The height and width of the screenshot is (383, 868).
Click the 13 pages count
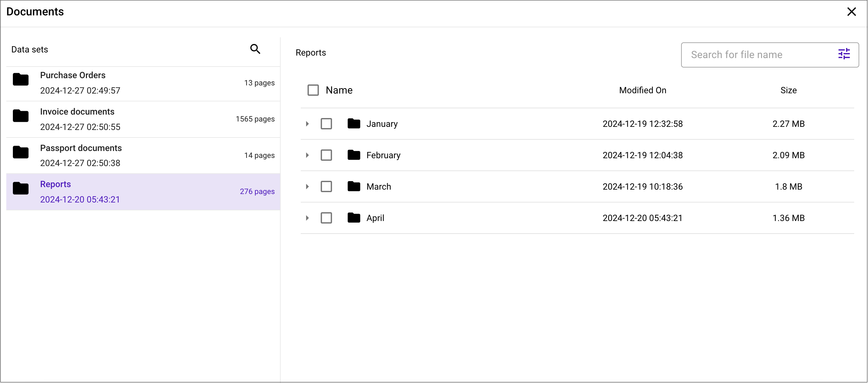(x=259, y=83)
